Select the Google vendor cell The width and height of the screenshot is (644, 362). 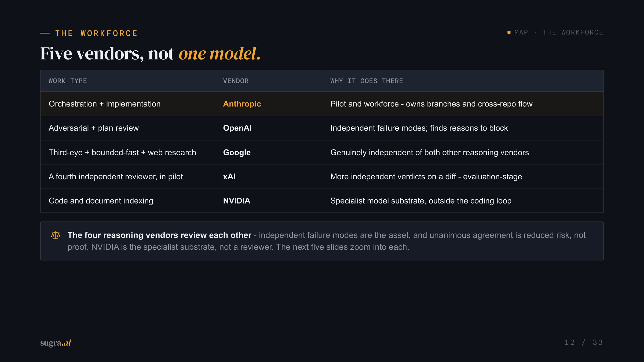[x=268, y=152]
